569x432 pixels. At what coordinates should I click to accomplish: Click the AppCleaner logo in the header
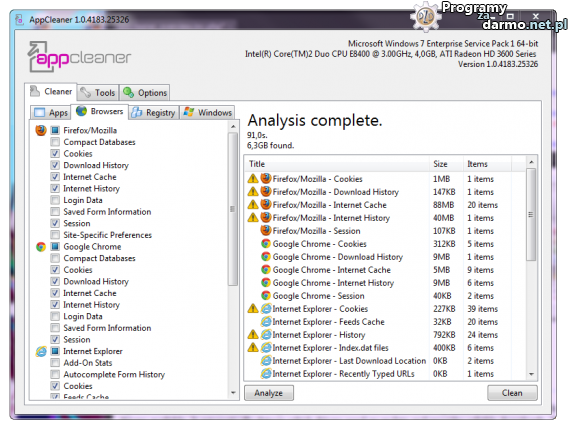(x=79, y=57)
